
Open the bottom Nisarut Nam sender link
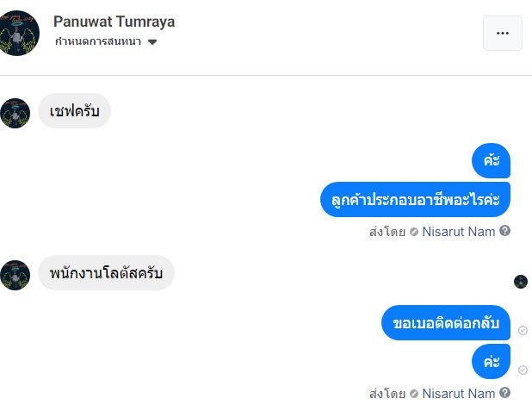(459, 393)
